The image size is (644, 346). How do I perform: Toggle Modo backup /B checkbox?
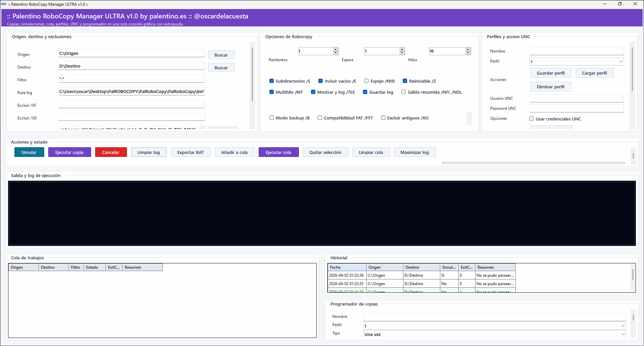point(271,118)
